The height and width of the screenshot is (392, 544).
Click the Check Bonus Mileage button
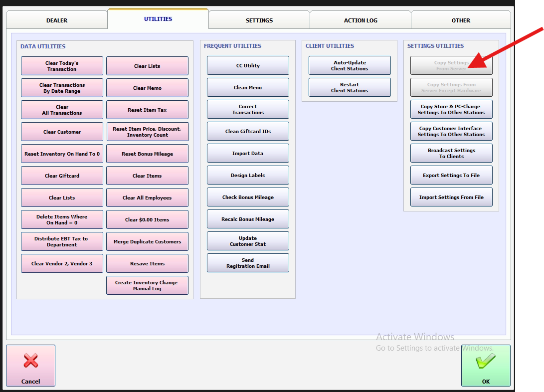pyautogui.click(x=248, y=197)
